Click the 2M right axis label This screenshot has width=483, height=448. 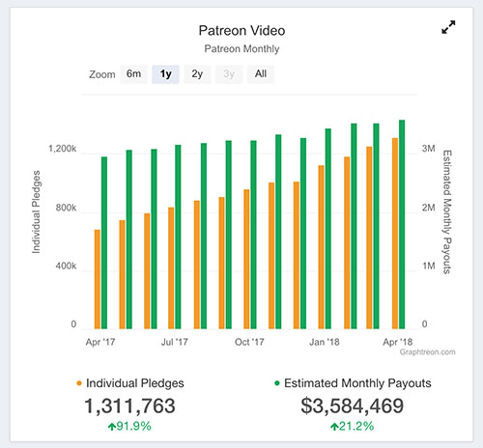429,208
